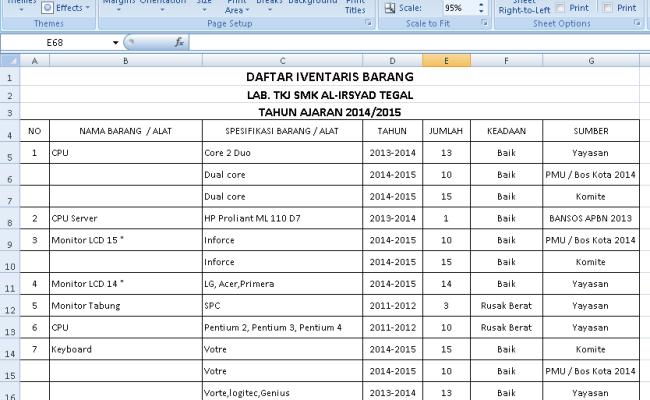Select row 8 header
The width and height of the screenshot is (650, 400).
[x=10, y=218]
